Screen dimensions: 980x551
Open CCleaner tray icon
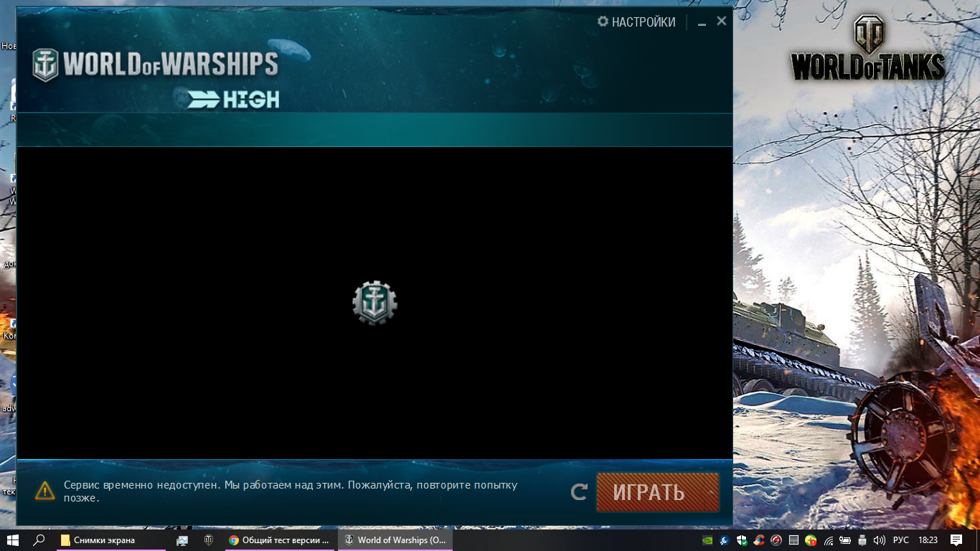click(x=759, y=540)
